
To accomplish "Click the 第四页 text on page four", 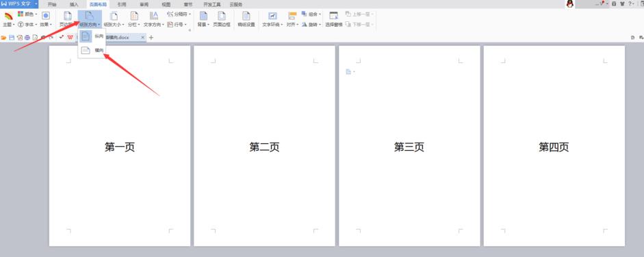I will [554, 147].
